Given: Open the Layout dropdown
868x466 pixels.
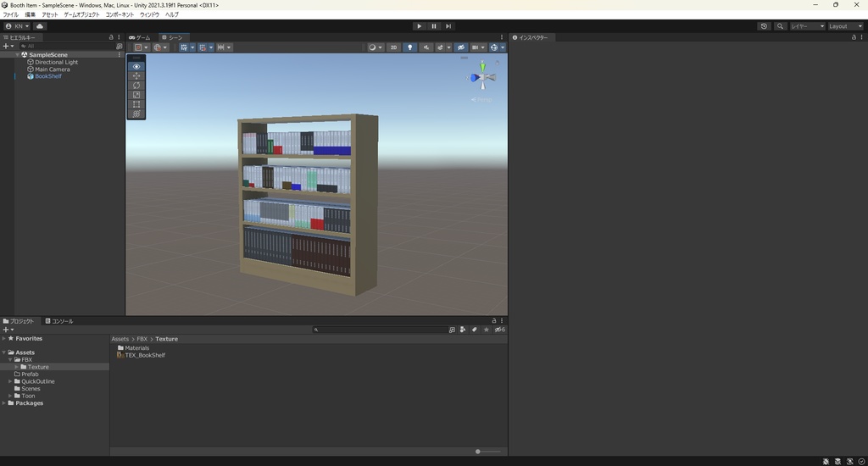Looking at the screenshot, I should tap(845, 26).
